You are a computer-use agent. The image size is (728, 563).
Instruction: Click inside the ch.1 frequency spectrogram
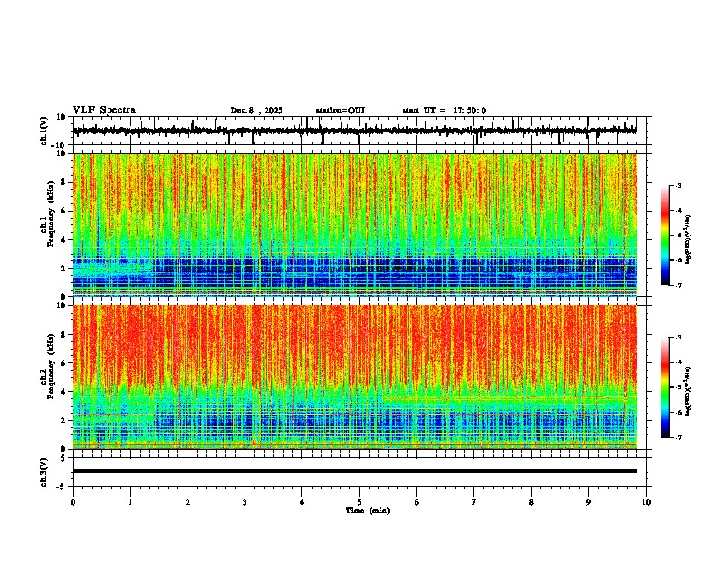point(355,224)
